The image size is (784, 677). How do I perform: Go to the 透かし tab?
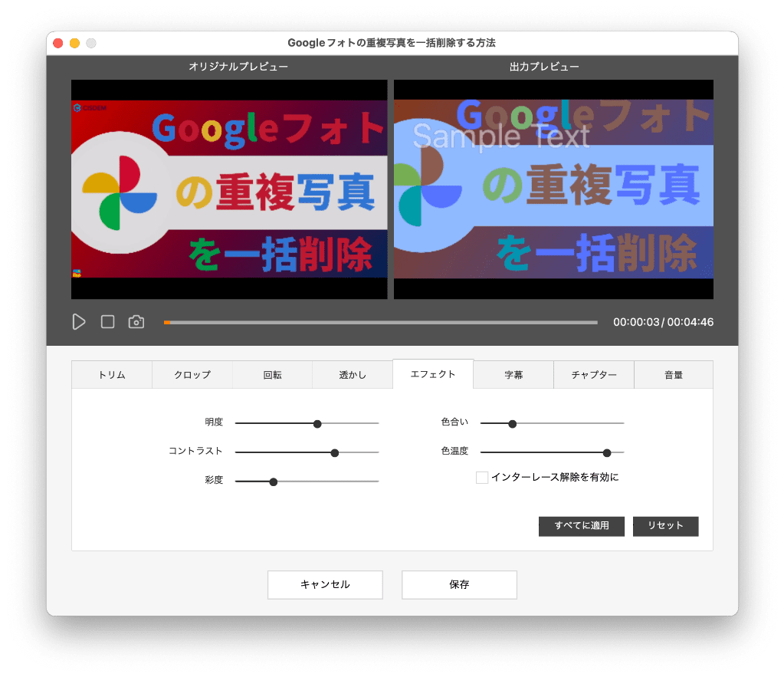[x=353, y=375]
